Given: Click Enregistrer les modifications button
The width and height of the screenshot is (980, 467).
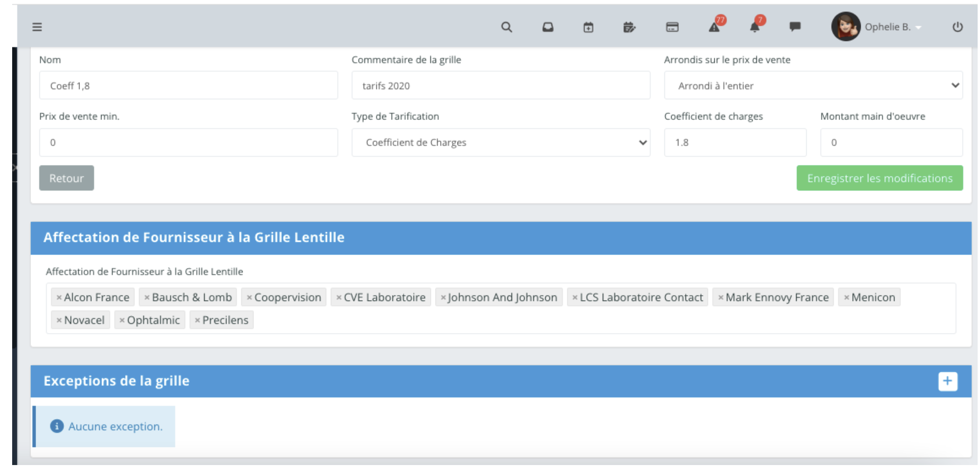Looking at the screenshot, I should pyautogui.click(x=879, y=178).
